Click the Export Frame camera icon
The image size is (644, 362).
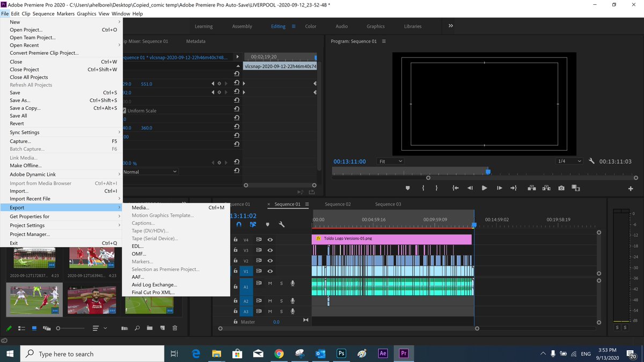561,188
